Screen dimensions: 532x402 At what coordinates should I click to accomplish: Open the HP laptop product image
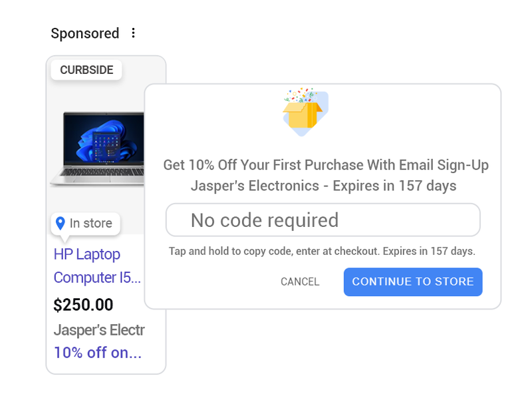[x=97, y=148]
